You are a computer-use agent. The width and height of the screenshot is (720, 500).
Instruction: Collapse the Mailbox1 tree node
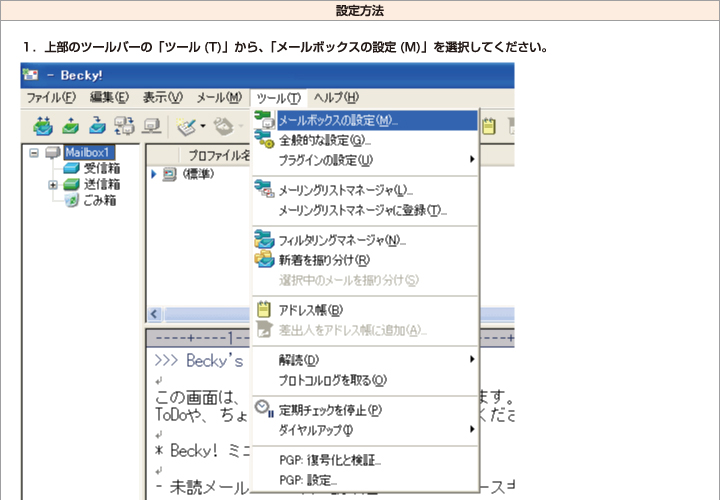tap(34, 152)
